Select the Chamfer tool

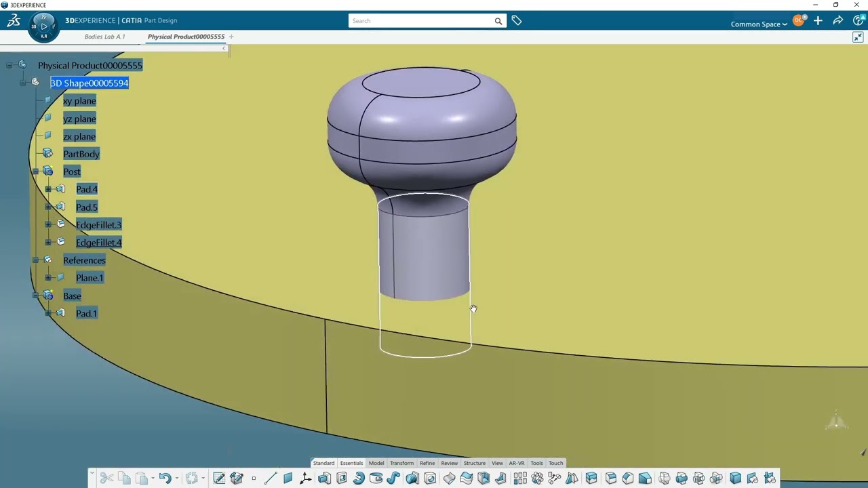[x=628, y=479]
